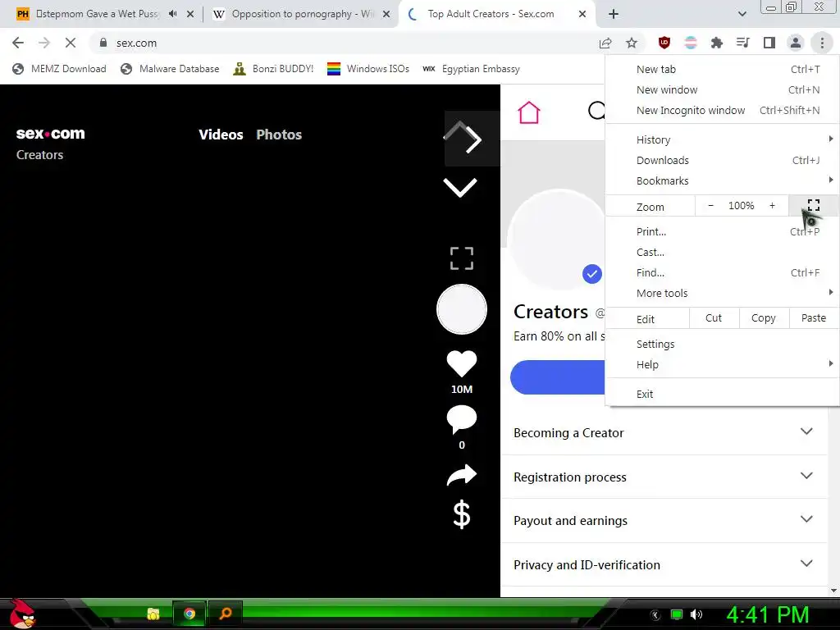Expand Registration process section
The height and width of the screenshot is (630, 840).
click(x=664, y=477)
